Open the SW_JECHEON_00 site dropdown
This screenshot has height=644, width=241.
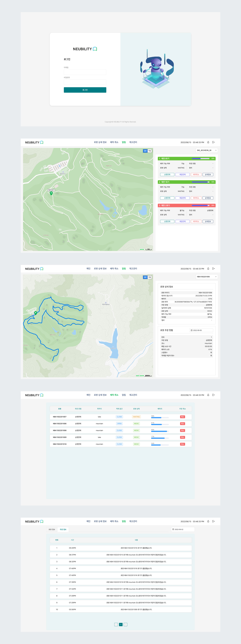click(x=206, y=150)
